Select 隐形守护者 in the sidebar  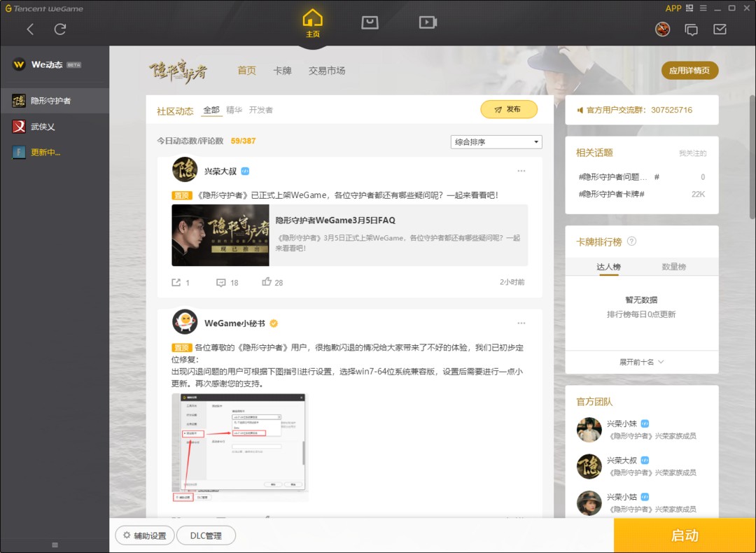click(55, 101)
